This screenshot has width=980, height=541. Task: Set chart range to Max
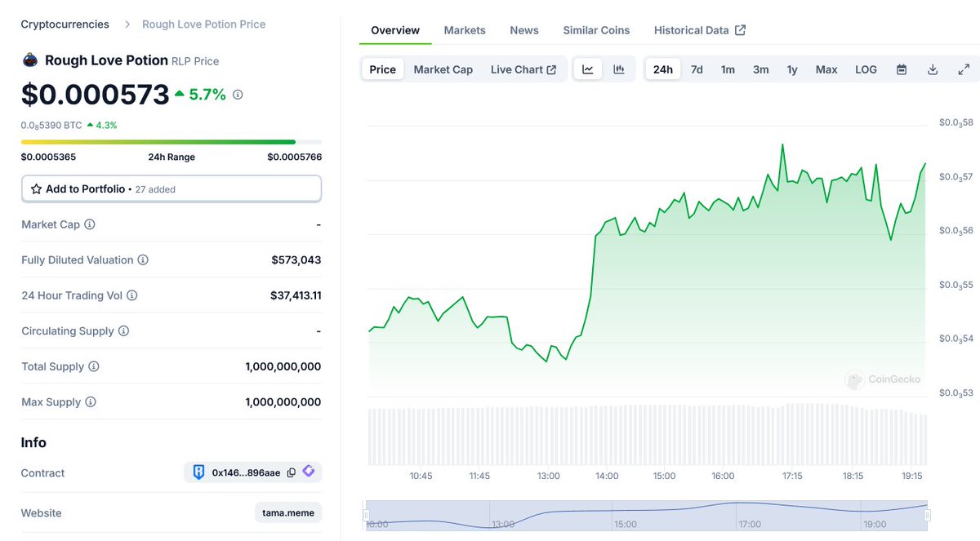(826, 69)
